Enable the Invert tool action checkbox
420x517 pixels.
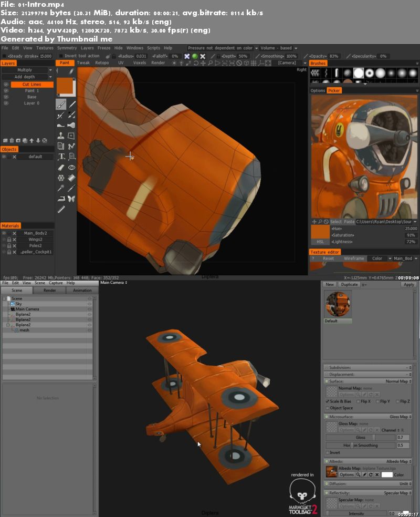(x=60, y=56)
